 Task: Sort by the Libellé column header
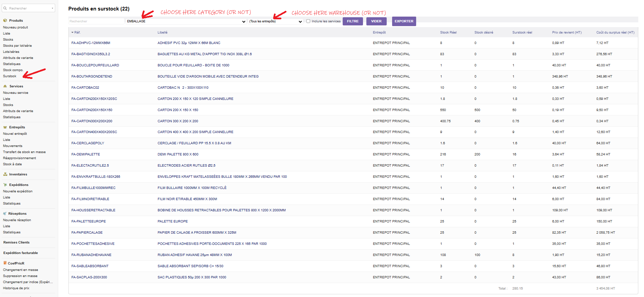coord(163,33)
